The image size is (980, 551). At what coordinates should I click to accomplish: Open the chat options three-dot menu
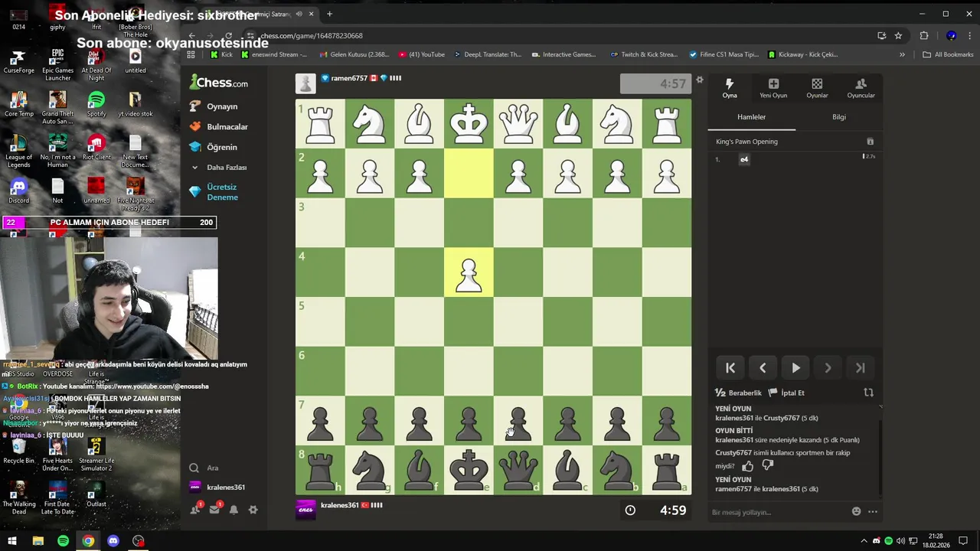click(x=872, y=512)
